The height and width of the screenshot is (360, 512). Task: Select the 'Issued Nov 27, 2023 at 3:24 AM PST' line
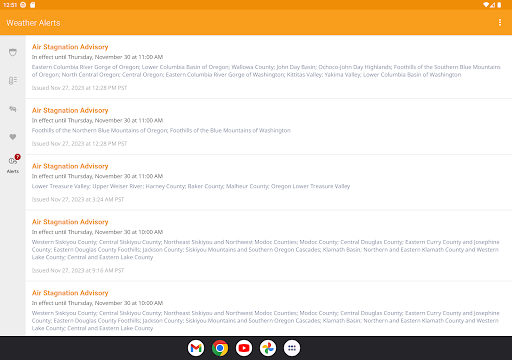click(78, 199)
